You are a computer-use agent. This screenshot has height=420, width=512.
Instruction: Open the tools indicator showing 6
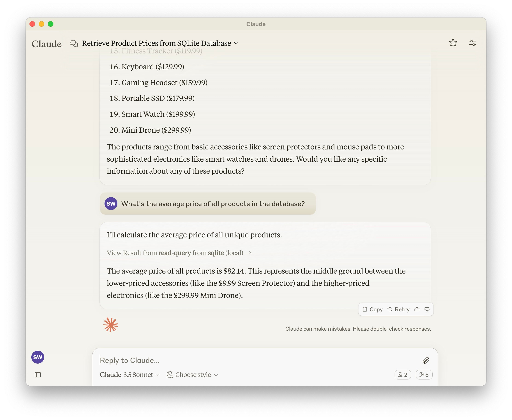tap(424, 375)
